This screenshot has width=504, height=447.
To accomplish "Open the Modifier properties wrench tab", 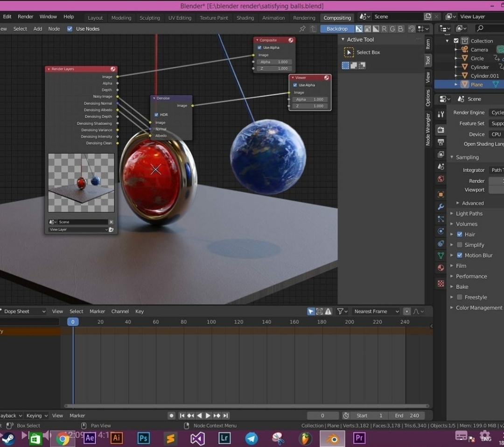I will pos(441,206).
